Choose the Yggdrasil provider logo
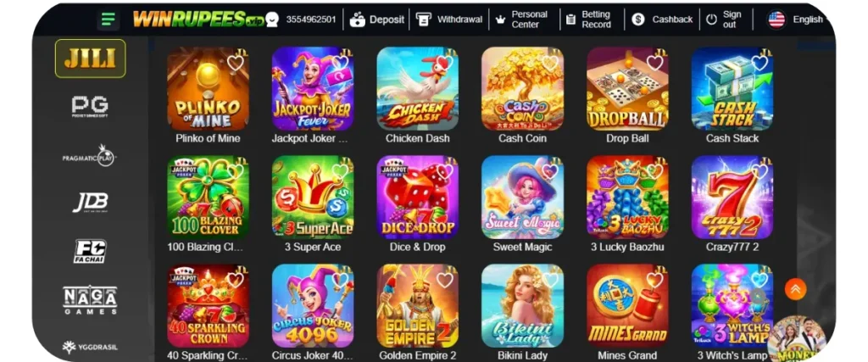Viewport: 868px width, 362px height. [x=90, y=347]
